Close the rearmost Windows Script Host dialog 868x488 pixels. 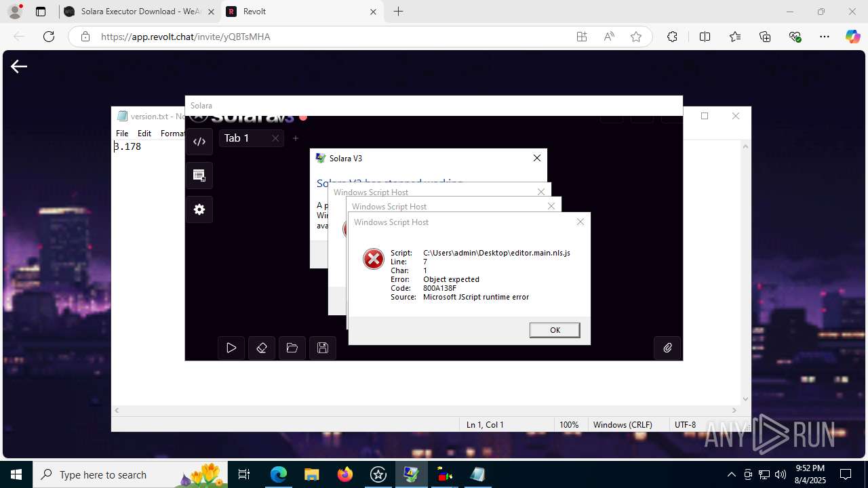tap(541, 192)
